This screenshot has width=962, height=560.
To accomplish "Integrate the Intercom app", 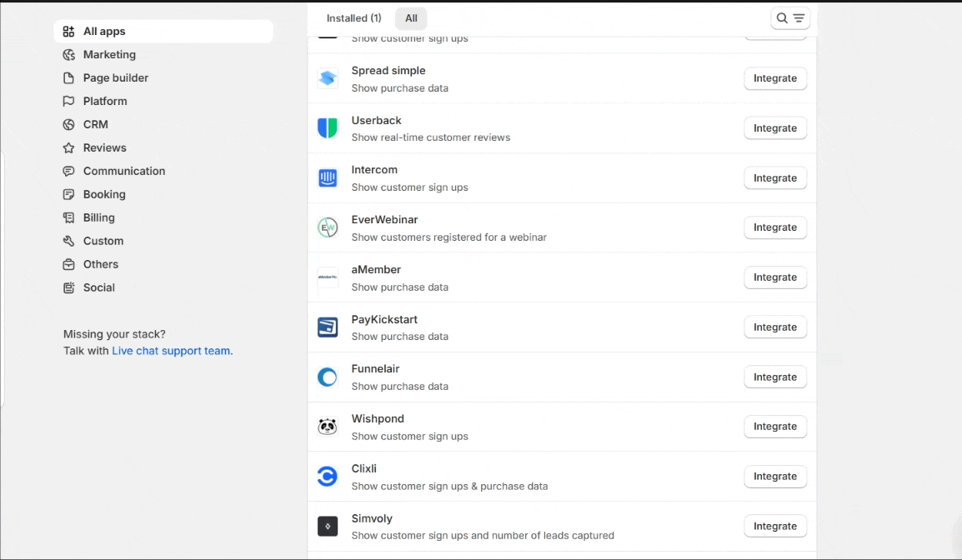I will click(x=775, y=177).
